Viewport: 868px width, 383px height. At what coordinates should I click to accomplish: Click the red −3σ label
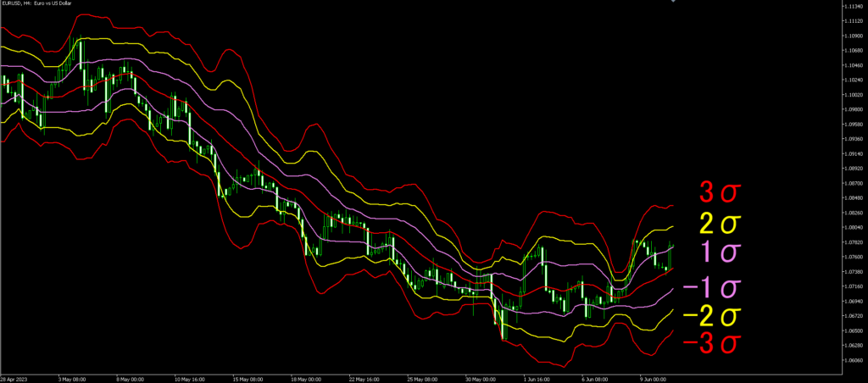click(x=710, y=344)
